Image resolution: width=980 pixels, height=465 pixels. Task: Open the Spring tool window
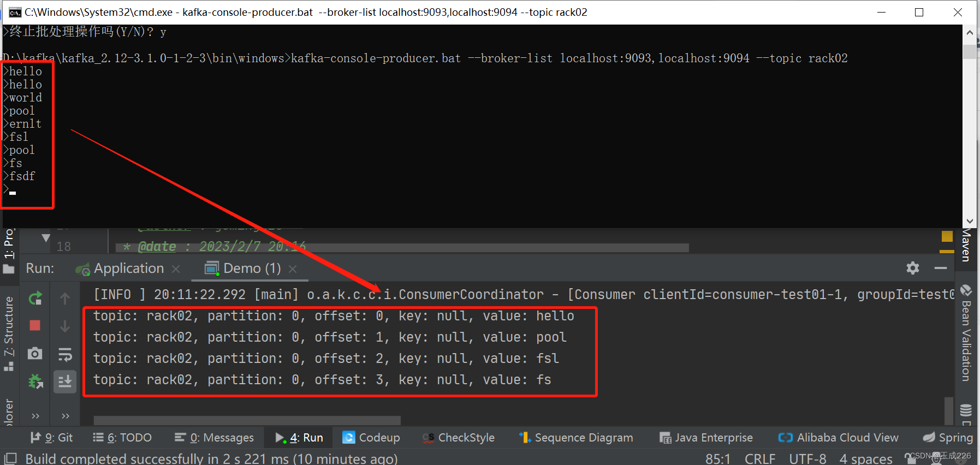point(948,438)
